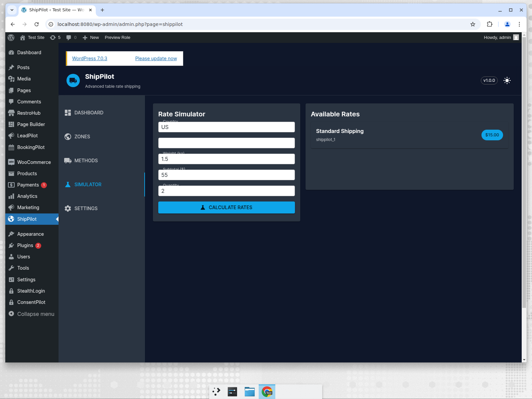Screen dimensions: 532x399
Task: Open the StealthLogin menu
Action: pyautogui.click(x=32, y=291)
